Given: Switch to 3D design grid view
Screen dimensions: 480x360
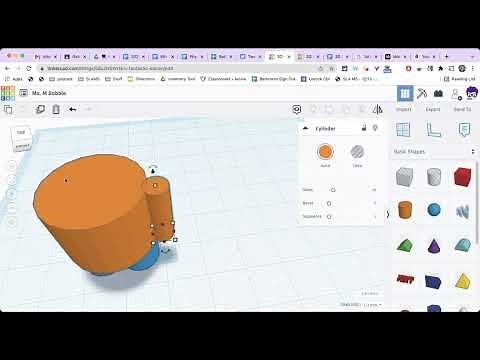Looking at the screenshot, I should pos(405,94).
